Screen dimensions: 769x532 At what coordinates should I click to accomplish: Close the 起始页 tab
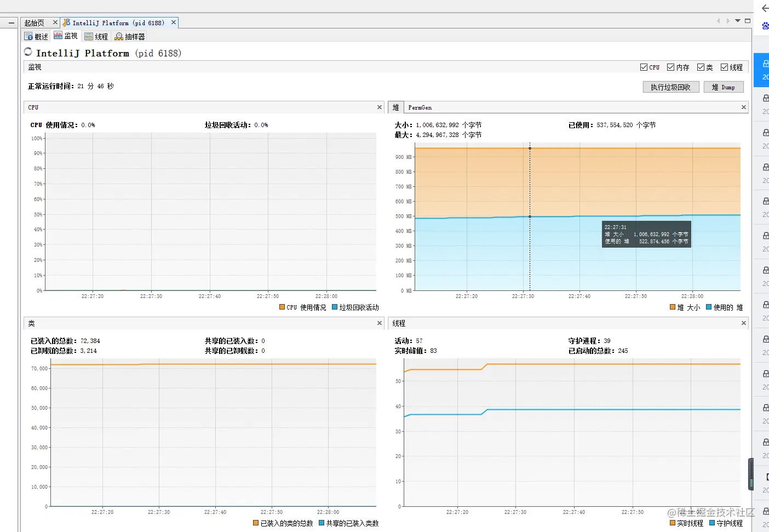[x=55, y=22]
